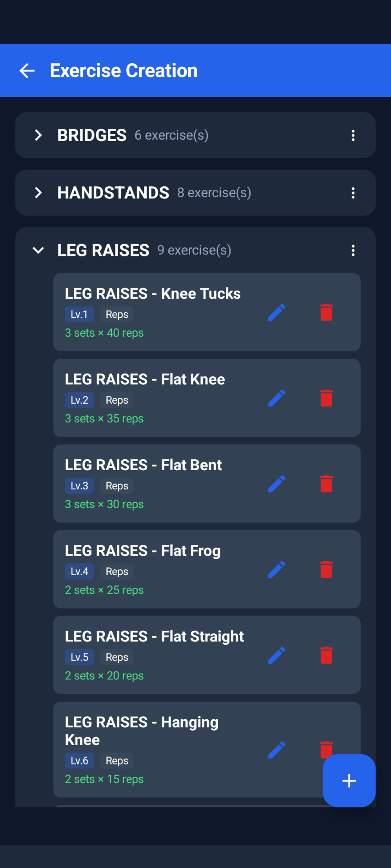This screenshot has width=391, height=868.
Task: Delete the Flat Bent exercise
Action: click(x=326, y=484)
